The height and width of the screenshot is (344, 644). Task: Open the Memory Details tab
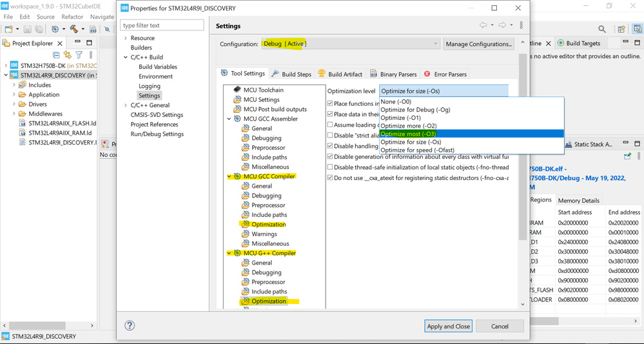tap(578, 200)
